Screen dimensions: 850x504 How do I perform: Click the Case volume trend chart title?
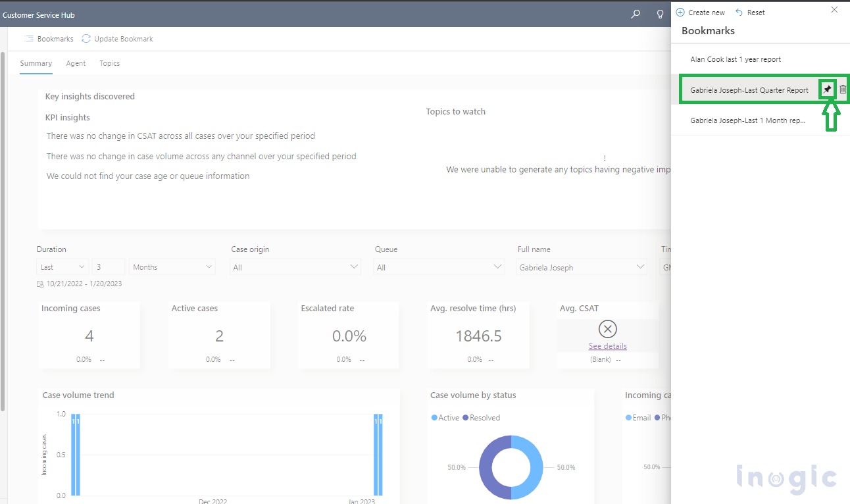(78, 395)
